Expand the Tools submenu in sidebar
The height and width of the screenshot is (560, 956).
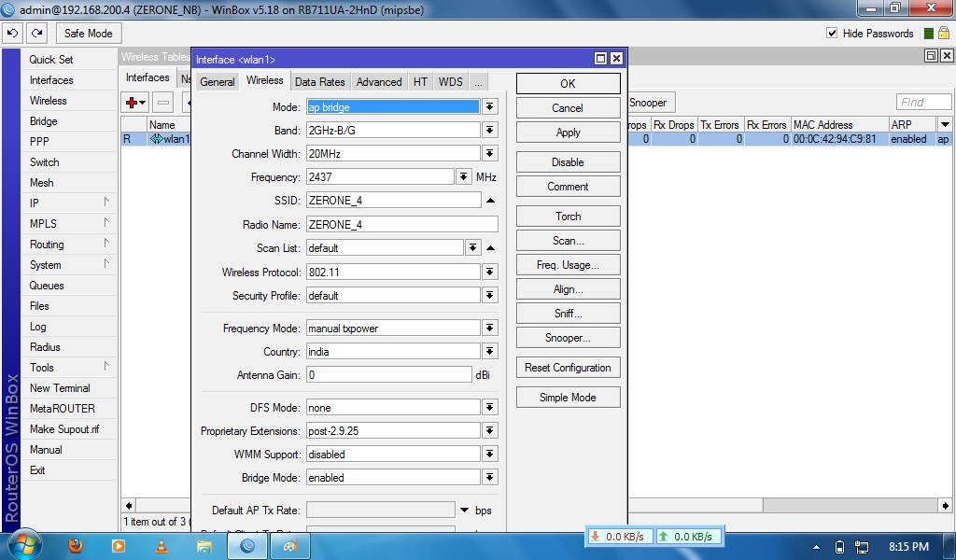point(69,368)
